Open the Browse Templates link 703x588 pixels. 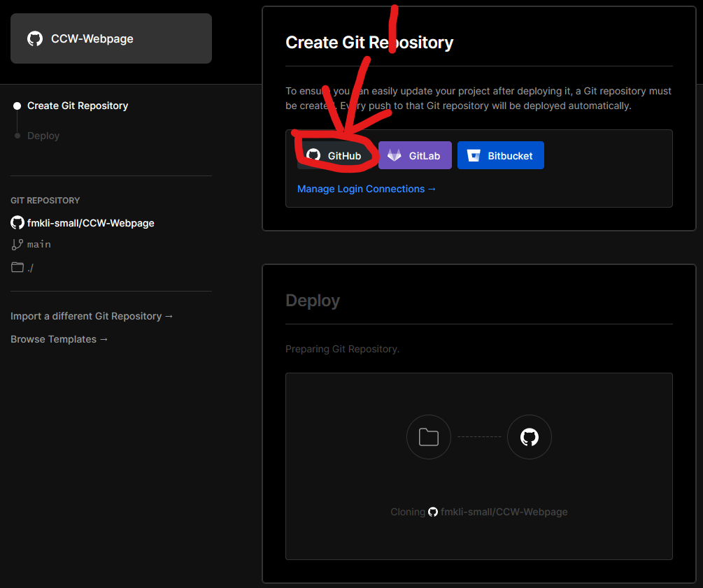coord(59,339)
